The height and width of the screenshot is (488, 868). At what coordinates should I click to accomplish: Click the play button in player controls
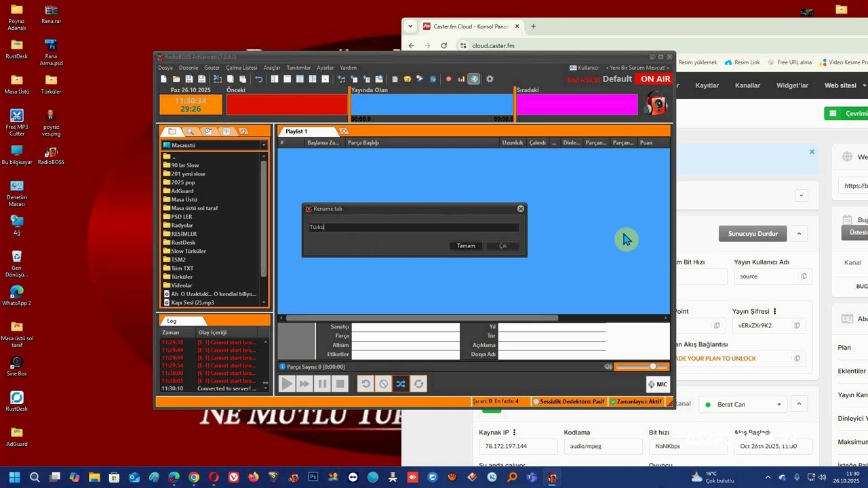point(287,384)
